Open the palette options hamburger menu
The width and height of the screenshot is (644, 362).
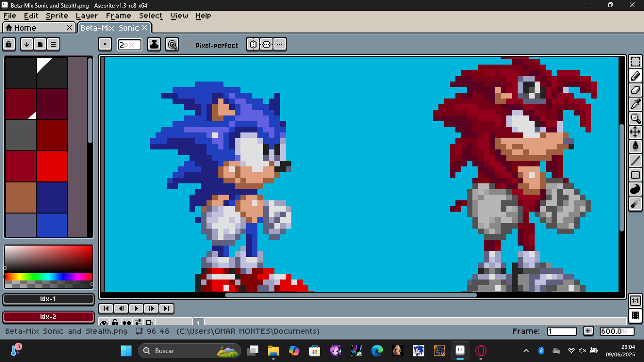(53, 44)
